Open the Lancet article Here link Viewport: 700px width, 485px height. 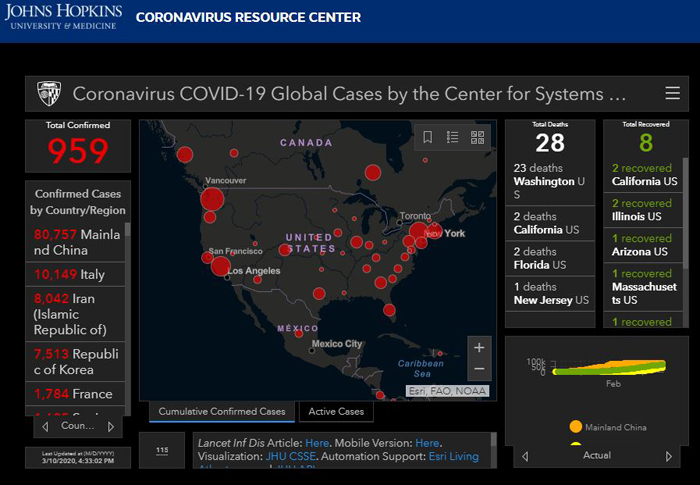point(317,443)
